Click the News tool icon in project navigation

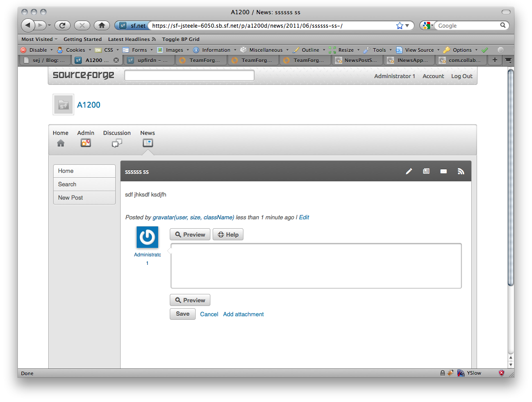tap(147, 143)
